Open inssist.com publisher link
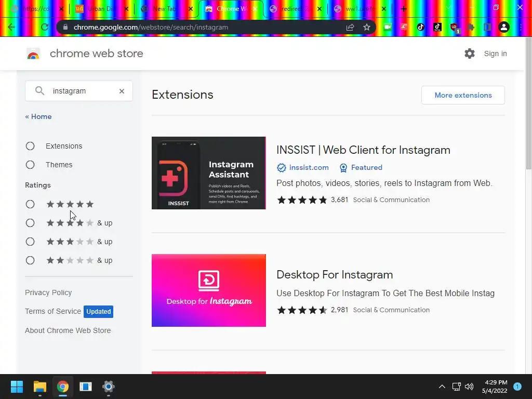Screen dimensions: 532x399 point(309,168)
